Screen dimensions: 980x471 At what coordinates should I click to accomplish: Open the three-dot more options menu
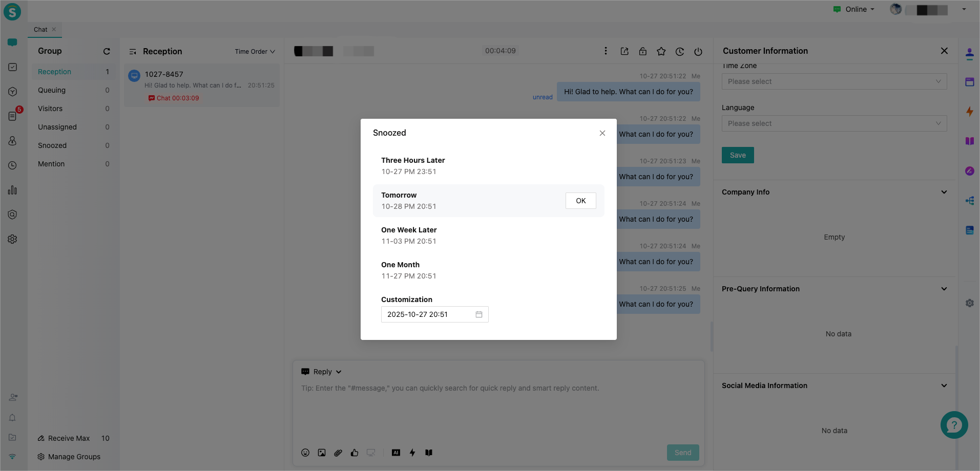coord(606,51)
